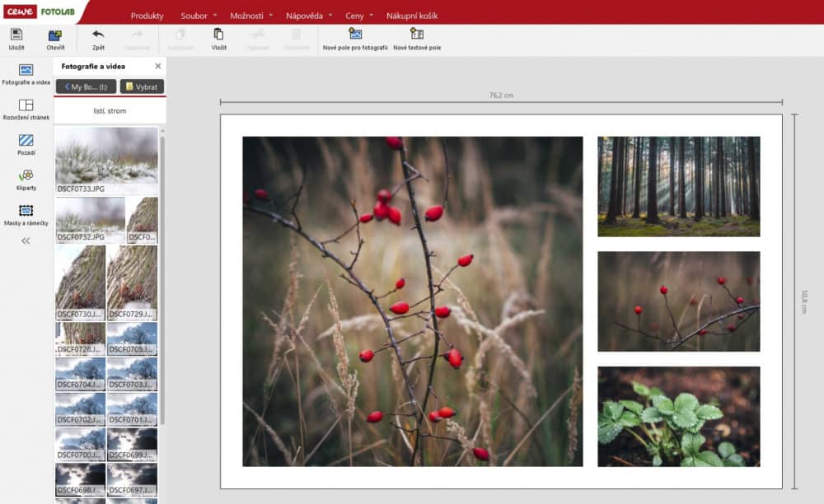
Task: Close the Fotografie a videa panel
Action: click(x=157, y=66)
